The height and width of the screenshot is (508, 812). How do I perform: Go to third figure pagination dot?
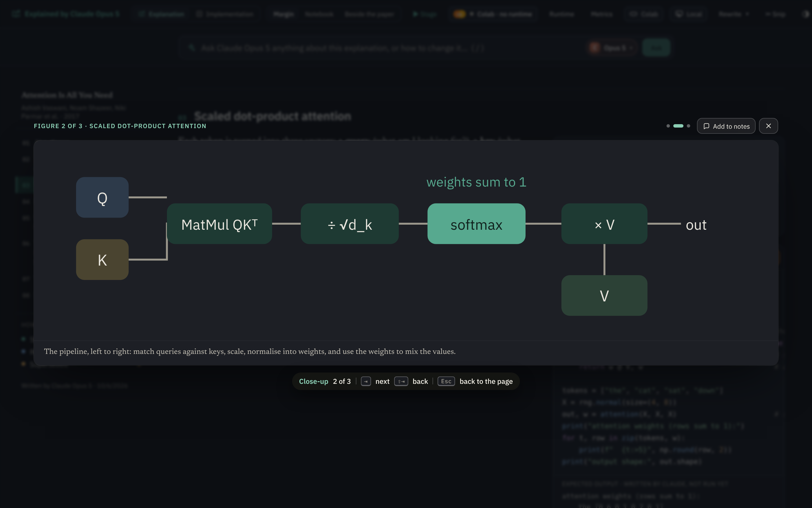(x=689, y=126)
